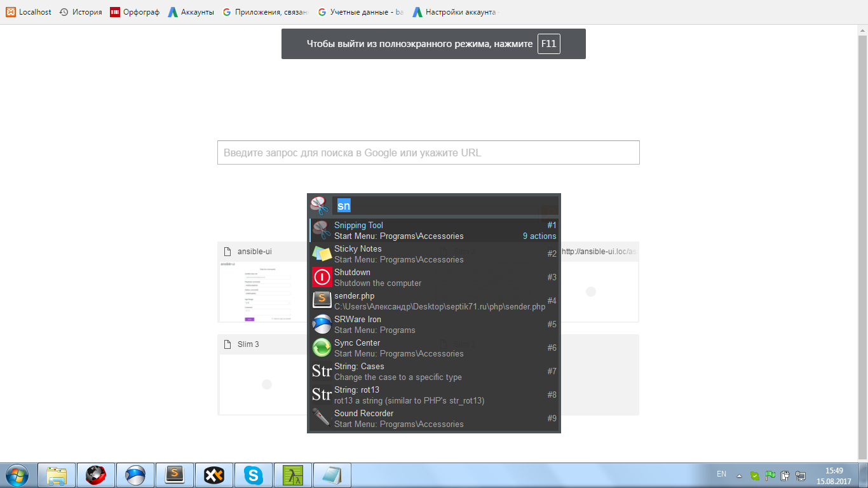Screen dimensions: 868x488
Task: Select the String: Cases action icon
Action: tap(322, 371)
